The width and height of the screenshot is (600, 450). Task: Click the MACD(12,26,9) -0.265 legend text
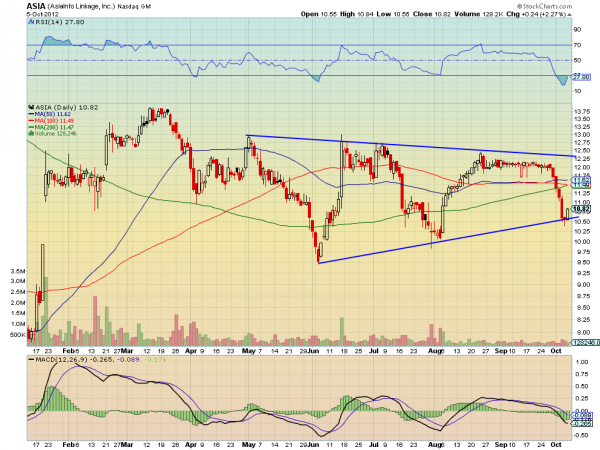[x=72, y=360]
